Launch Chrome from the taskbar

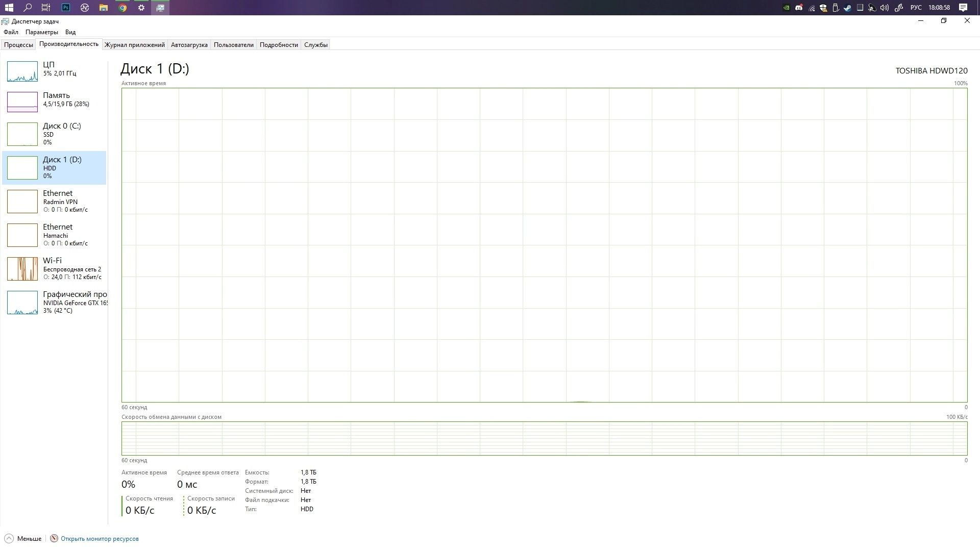click(x=122, y=8)
